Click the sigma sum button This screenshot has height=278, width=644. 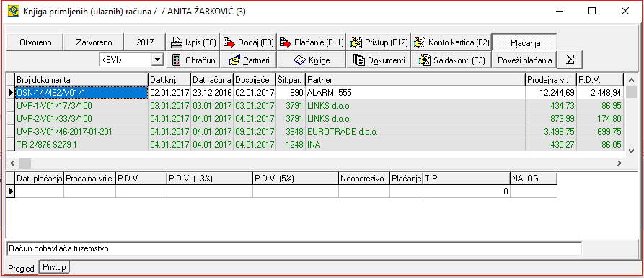click(x=570, y=60)
